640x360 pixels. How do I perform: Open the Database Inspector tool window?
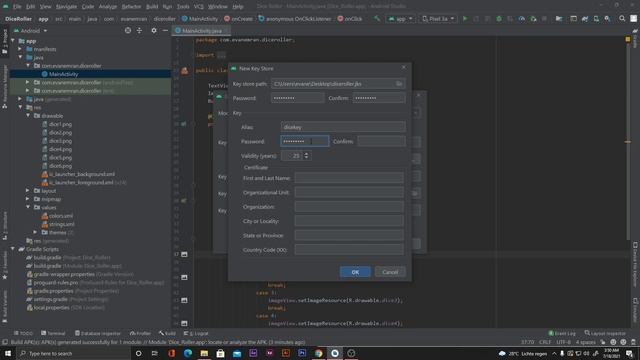coord(98,333)
